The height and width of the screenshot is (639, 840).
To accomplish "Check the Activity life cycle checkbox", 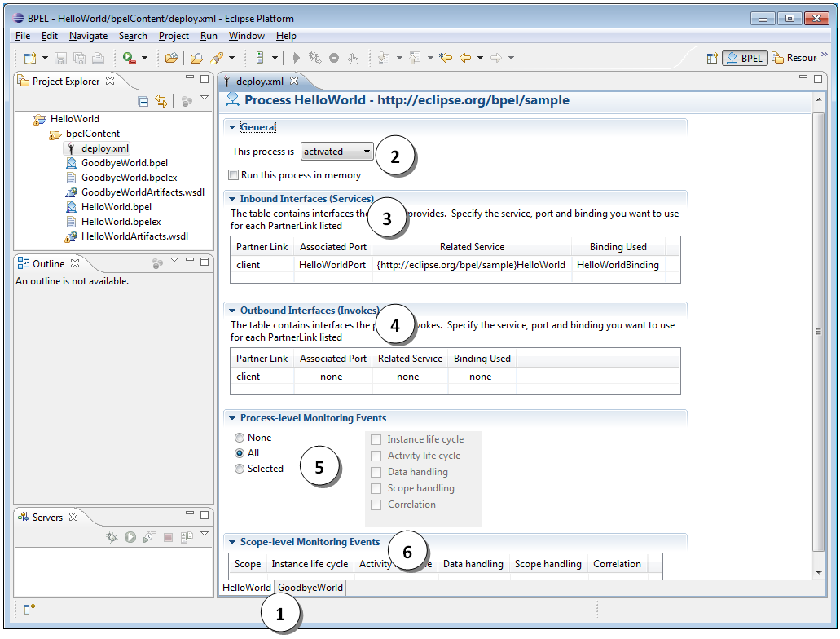I will click(376, 456).
